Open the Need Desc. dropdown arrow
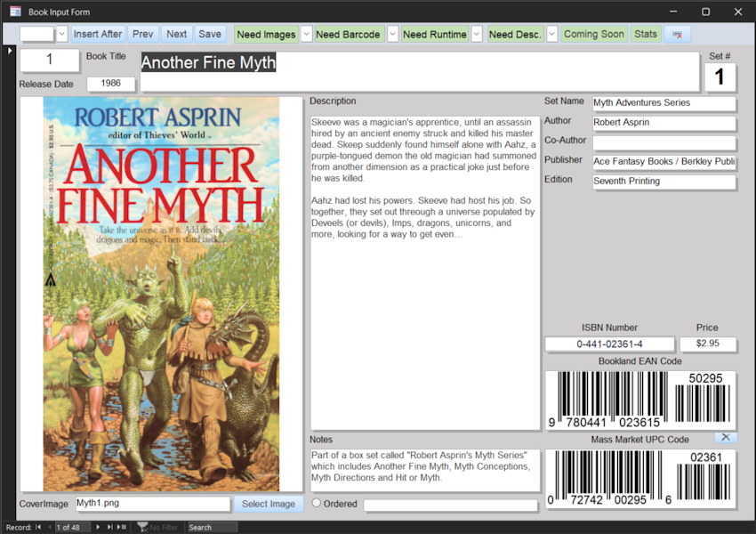The width and height of the screenshot is (756, 534). pyautogui.click(x=552, y=34)
